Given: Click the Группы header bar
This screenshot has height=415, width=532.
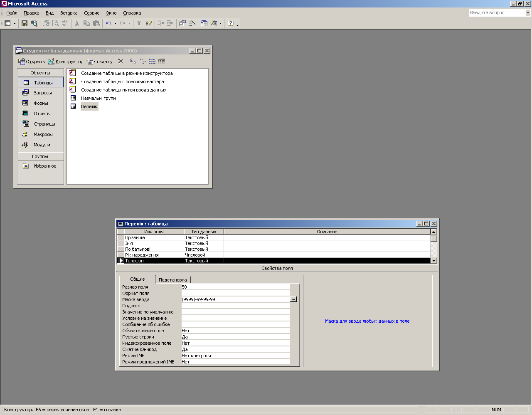Looking at the screenshot, I should (x=41, y=156).
